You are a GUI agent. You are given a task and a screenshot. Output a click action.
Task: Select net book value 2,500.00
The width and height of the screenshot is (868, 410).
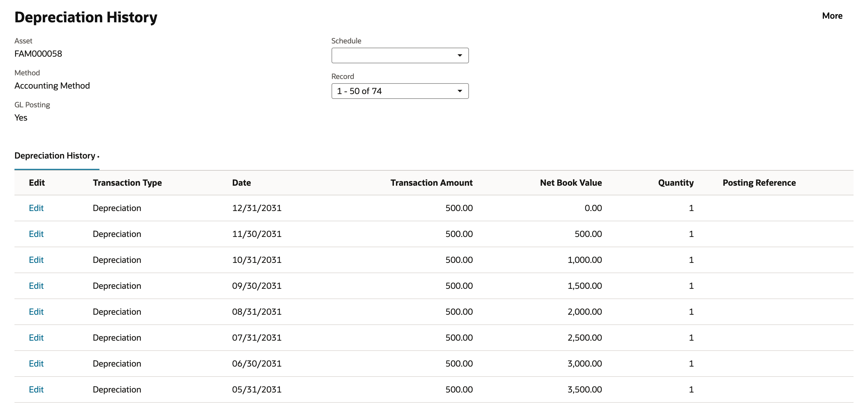coord(585,338)
